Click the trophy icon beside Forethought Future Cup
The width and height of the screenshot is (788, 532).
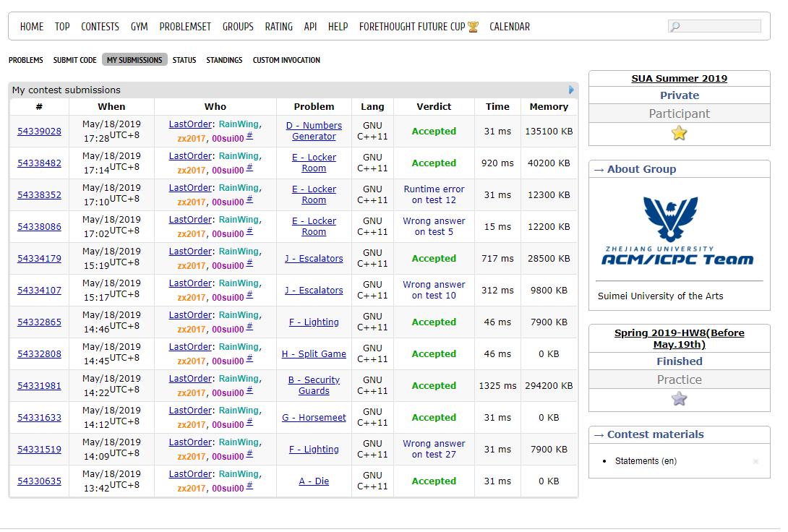(x=473, y=27)
